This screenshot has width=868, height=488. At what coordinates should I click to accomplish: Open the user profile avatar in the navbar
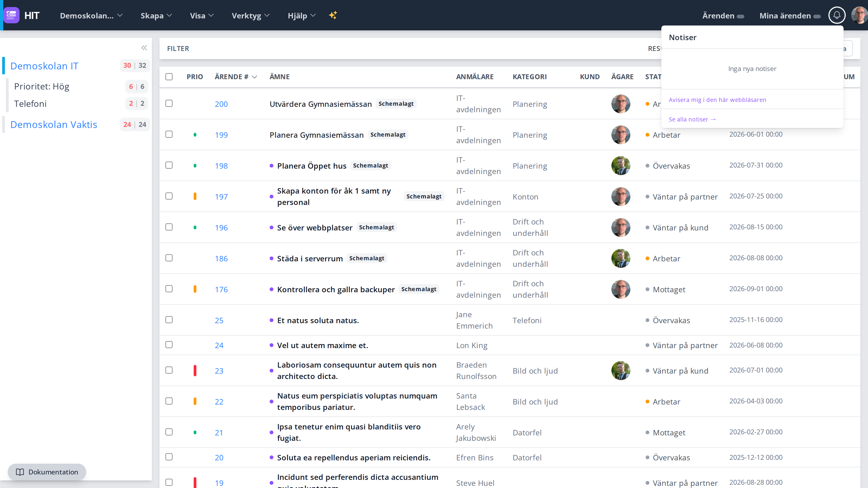(859, 15)
